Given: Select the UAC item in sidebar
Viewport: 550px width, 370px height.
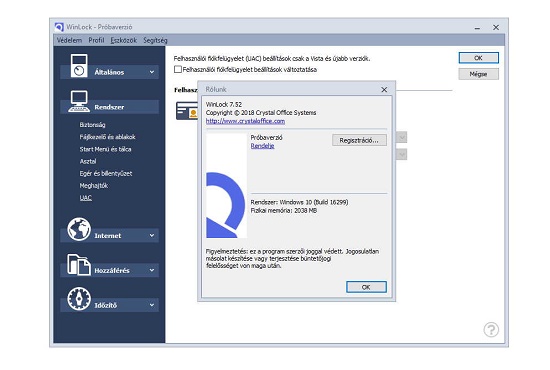Looking at the screenshot, I should (86, 198).
